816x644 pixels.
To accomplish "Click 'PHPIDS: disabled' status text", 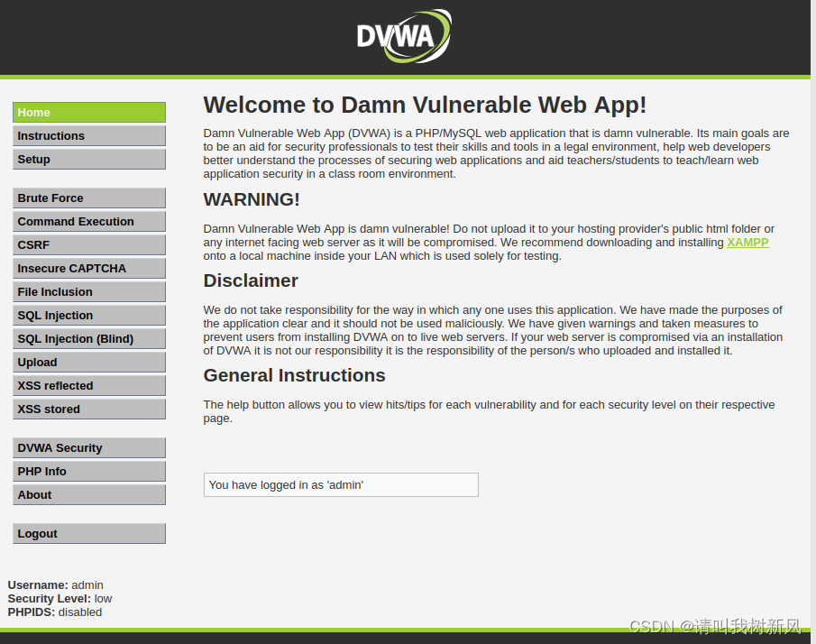I will point(55,612).
